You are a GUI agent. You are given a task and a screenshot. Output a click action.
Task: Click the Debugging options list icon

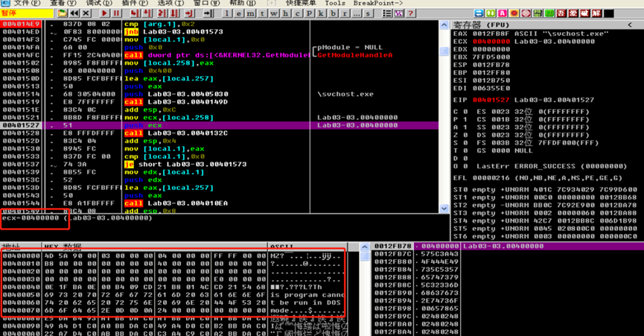tap(387, 13)
